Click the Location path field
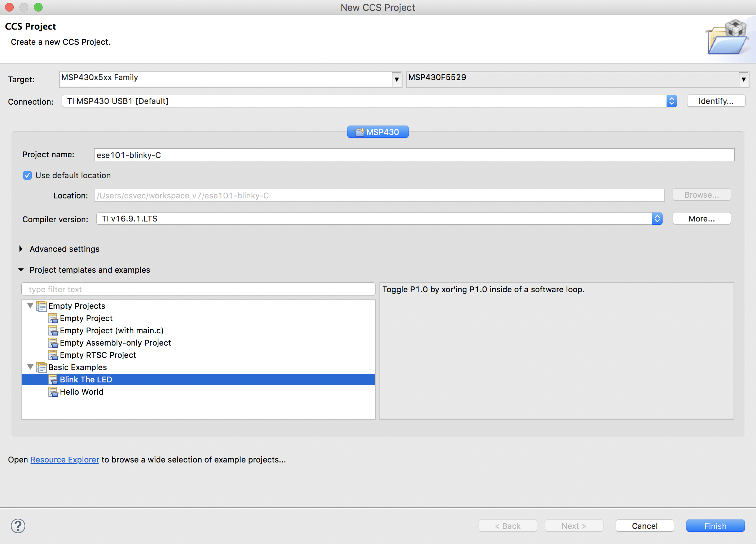The height and width of the screenshot is (544, 756). coord(379,196)
